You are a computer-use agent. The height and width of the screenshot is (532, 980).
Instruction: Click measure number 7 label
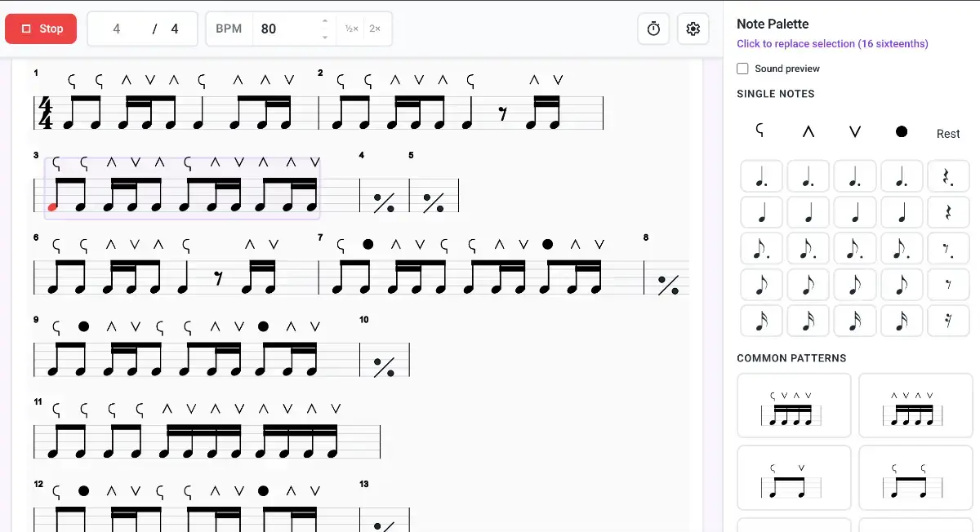(320, 237)
